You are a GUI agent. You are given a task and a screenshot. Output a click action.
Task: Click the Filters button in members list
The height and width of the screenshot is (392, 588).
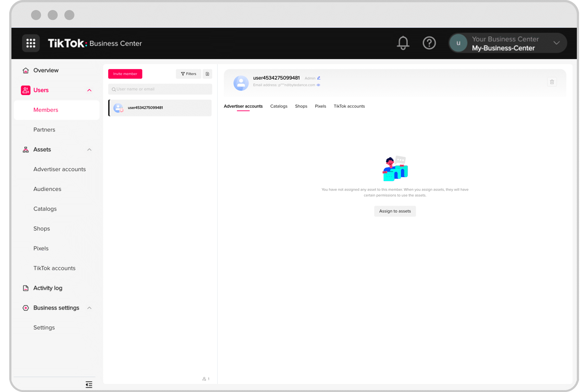coord(189,73)
